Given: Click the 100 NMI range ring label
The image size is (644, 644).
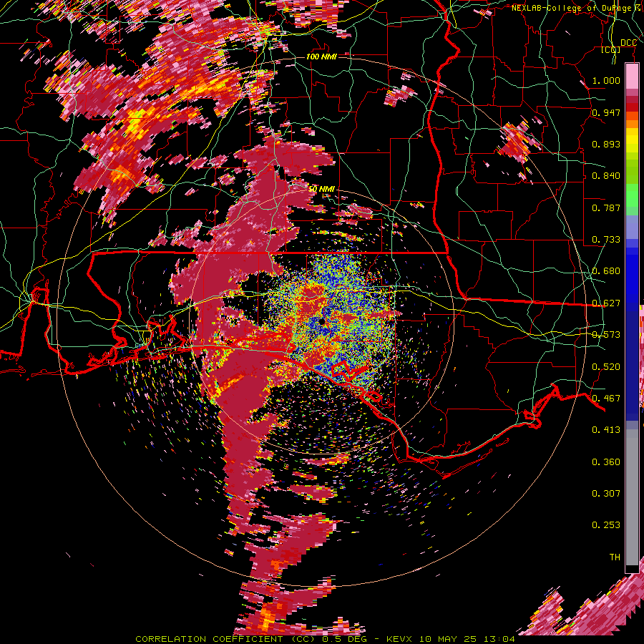Looking at the screenshot, I should click(x=321, y=57).
